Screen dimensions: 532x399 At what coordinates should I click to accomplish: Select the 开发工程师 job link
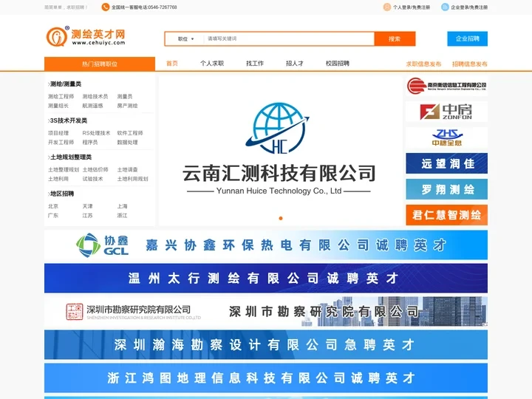(x=61, y=142)
